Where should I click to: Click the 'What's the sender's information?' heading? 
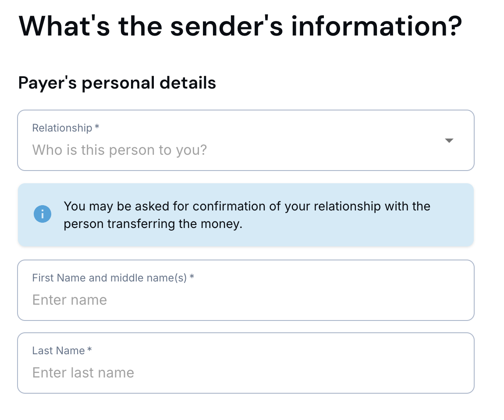240,26
